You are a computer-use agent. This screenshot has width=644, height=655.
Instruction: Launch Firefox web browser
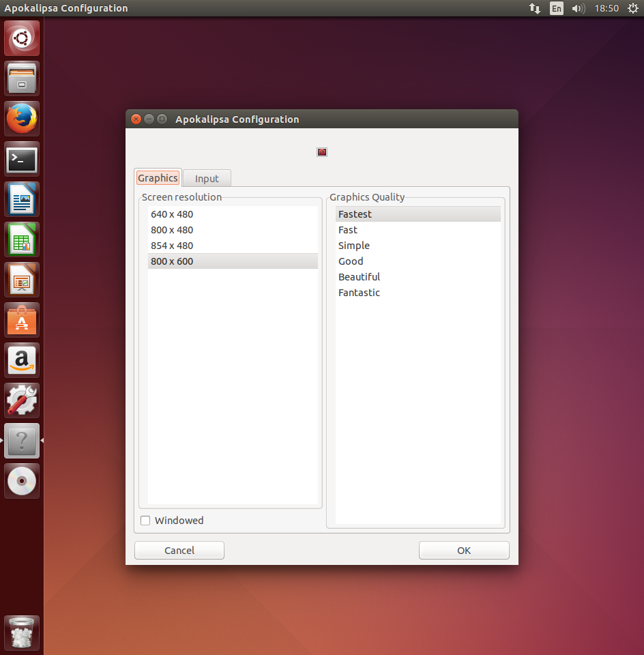tap(22, 119)
